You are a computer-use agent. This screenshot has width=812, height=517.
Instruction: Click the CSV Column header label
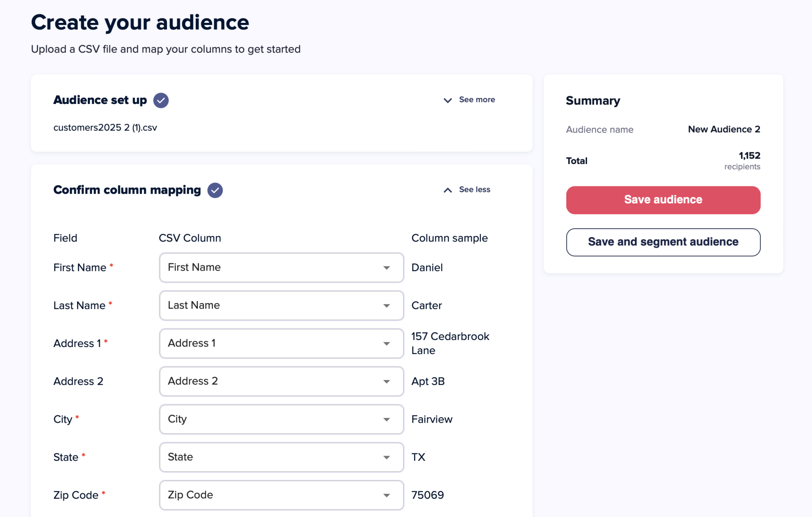[190, 238]
